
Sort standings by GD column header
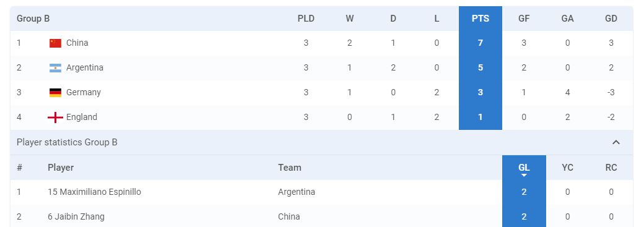[x=611, y=19]
